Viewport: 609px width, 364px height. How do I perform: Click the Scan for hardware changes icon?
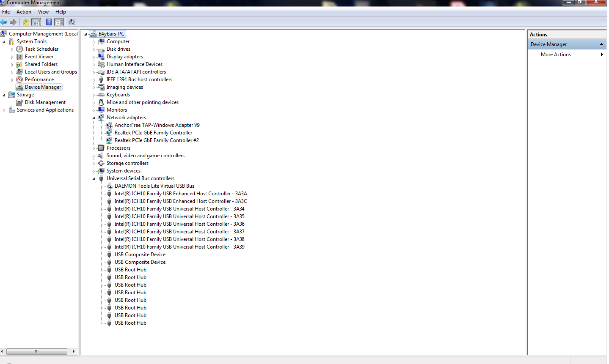tap(72, 22)
